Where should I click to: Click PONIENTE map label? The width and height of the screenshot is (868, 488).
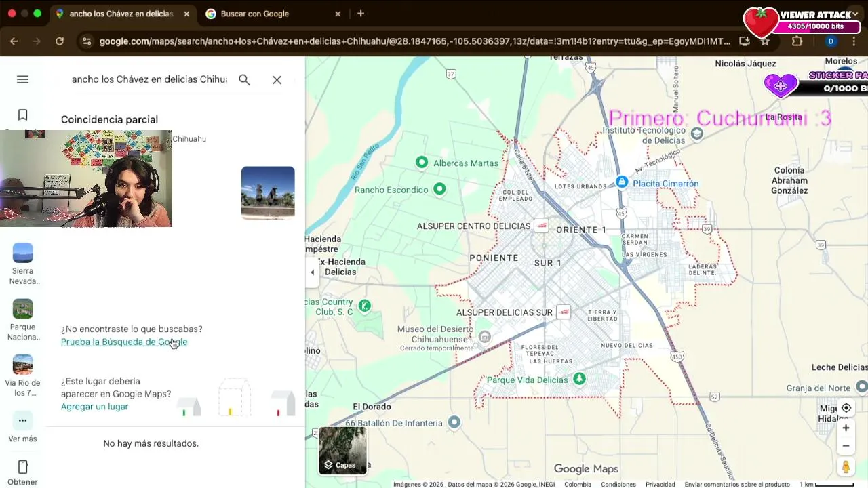pos(494,258)
